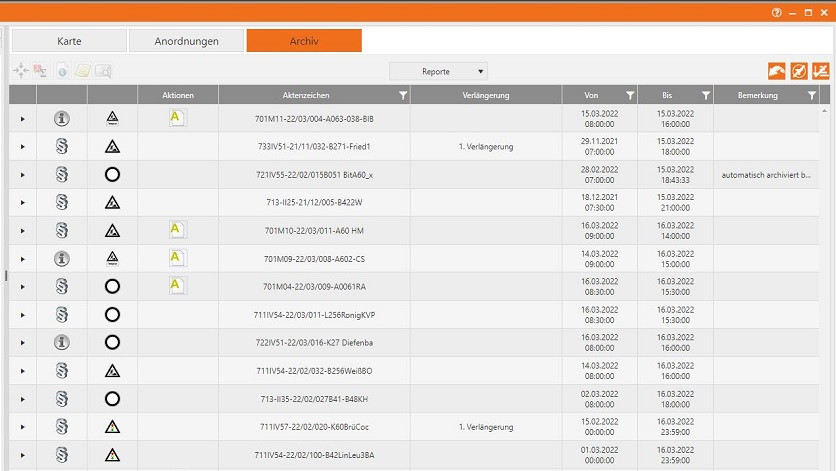Click the roadwork warning triangle in the 713-II25-21/12/005-B422W row
836x471 pixels.
[x=112, y=203]
